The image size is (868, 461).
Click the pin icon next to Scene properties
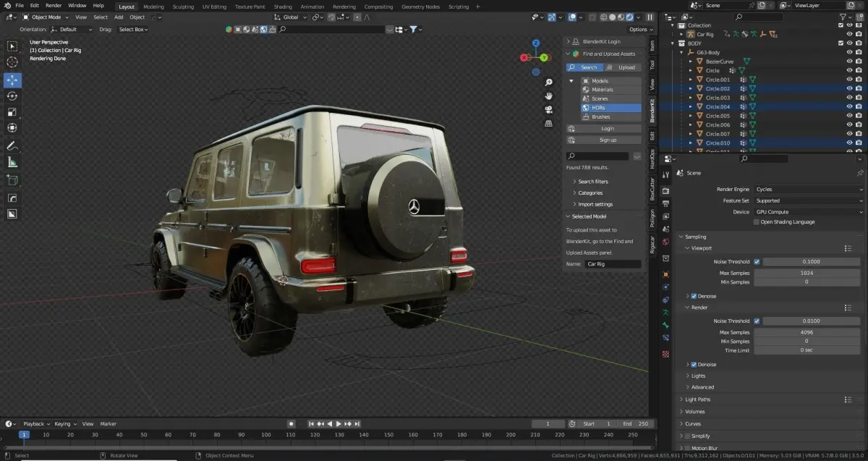click(860, 173)
